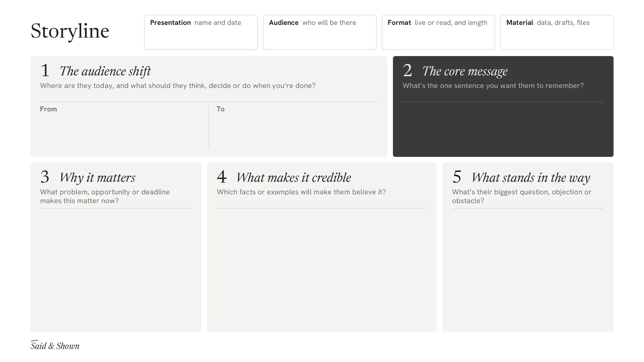Click the number 4 section marker
The height and width of the screenshot is (362, 644).
click(x=222, y=177)
